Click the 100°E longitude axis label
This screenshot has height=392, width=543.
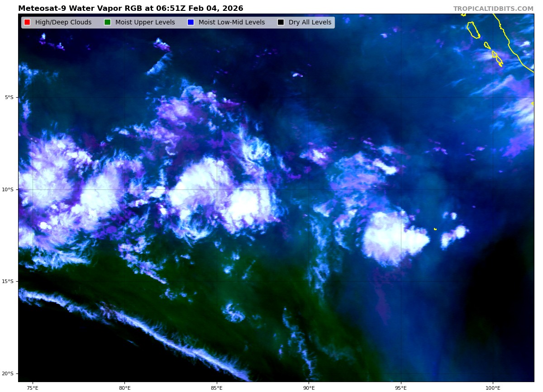[x=492, y=387]
